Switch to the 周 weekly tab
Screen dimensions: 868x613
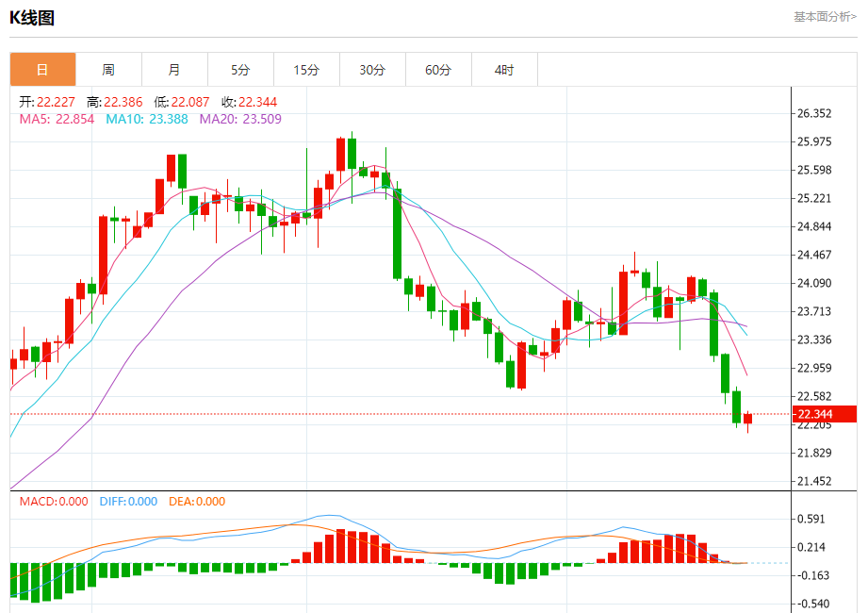[x=108, y=70]
